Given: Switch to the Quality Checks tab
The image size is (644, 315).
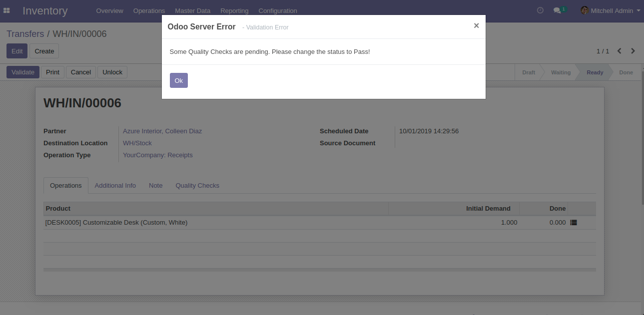Looking at the screenshot, I should (197, 185).
